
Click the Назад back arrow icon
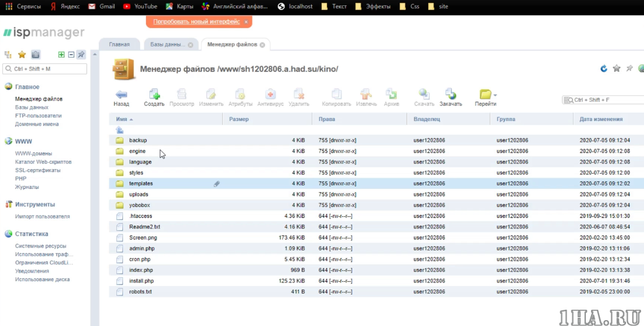click(121, 94)
